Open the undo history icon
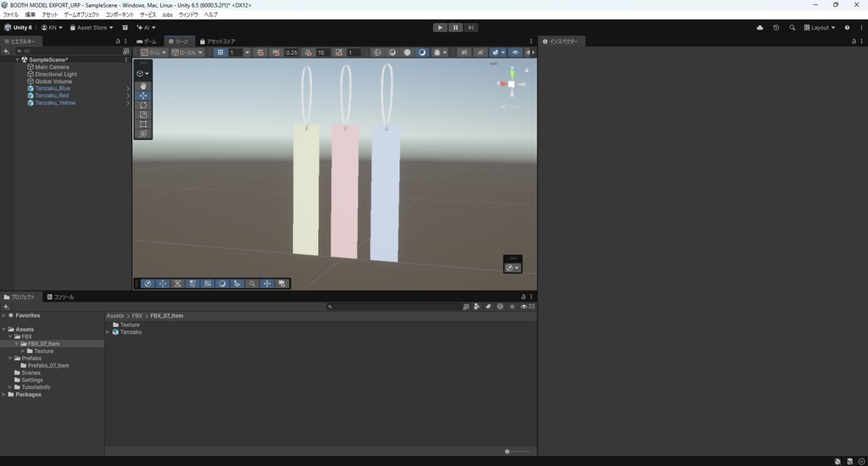Viewport: 868px width, 466px height. (776, 28)
